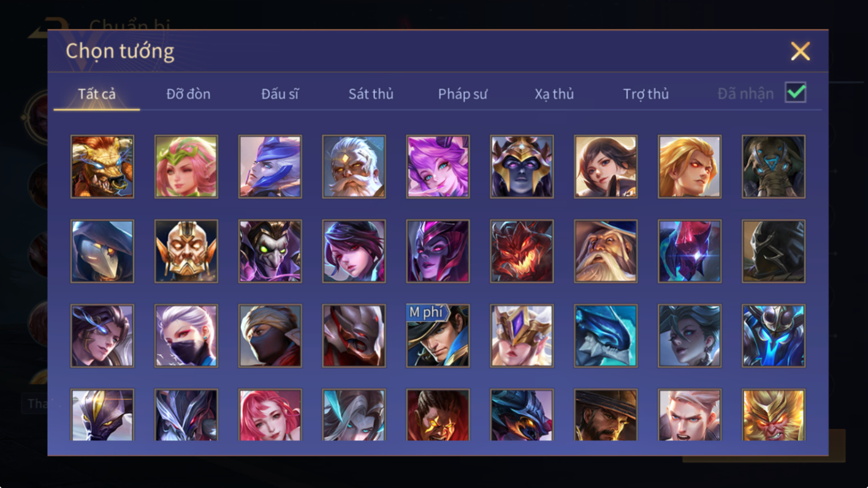The width and height of the screenshot is (868, 488).
Task: Open the Trợ thủ tab
Action: click(646, 94)
